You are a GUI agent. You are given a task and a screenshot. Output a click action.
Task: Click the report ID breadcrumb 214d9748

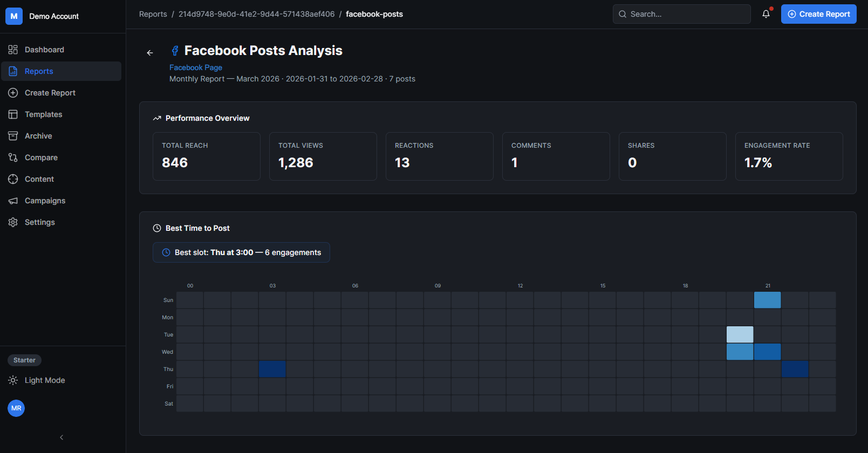[x=256, y=14]
